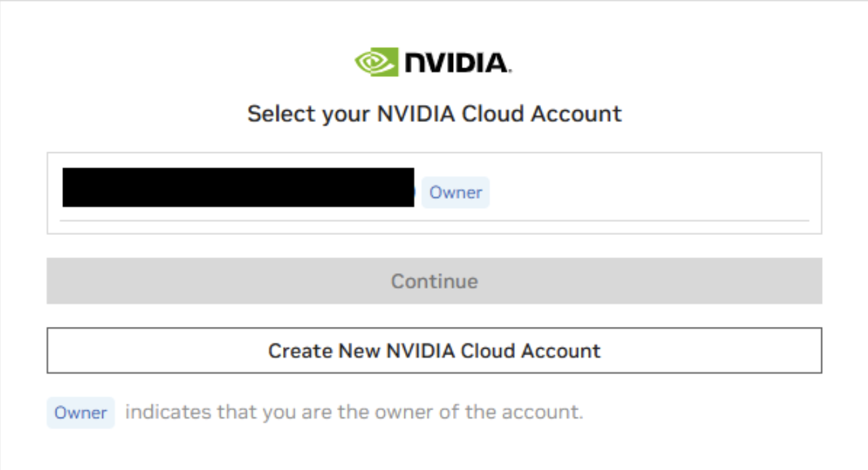Click empty space right of the account's Owner badge
The height and width of the screenshot is (470, 868).
tap(650, 192)
